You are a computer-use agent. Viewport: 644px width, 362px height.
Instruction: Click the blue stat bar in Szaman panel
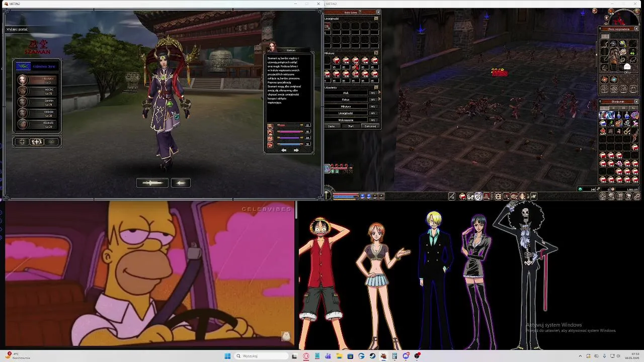290,144
